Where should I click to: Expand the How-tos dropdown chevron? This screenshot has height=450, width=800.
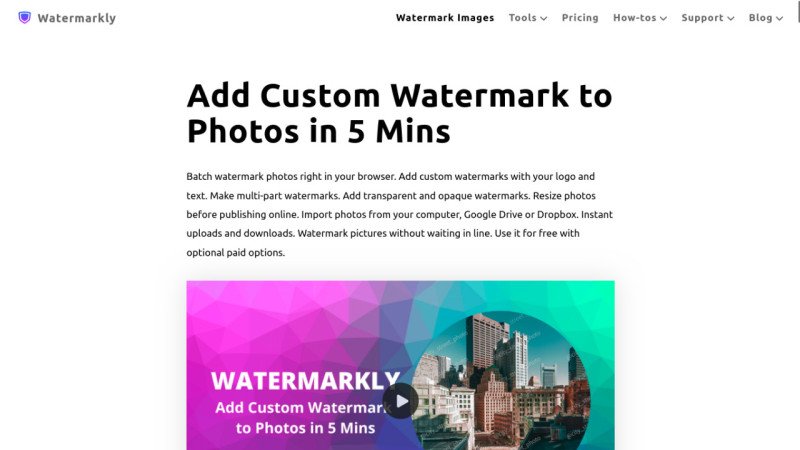tap(663, 18)
